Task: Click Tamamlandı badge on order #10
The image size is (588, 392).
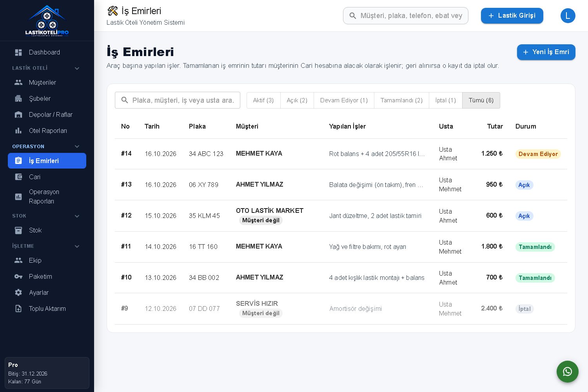Action: point(535,278)
